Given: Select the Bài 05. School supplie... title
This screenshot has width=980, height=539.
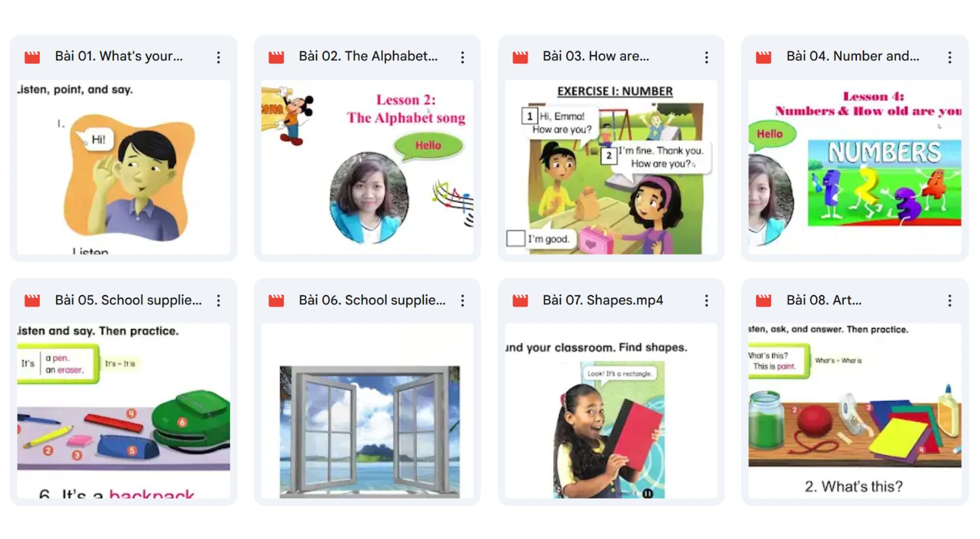Looking at the screenshot, I should pyautogui.click(x=128, y=300).
